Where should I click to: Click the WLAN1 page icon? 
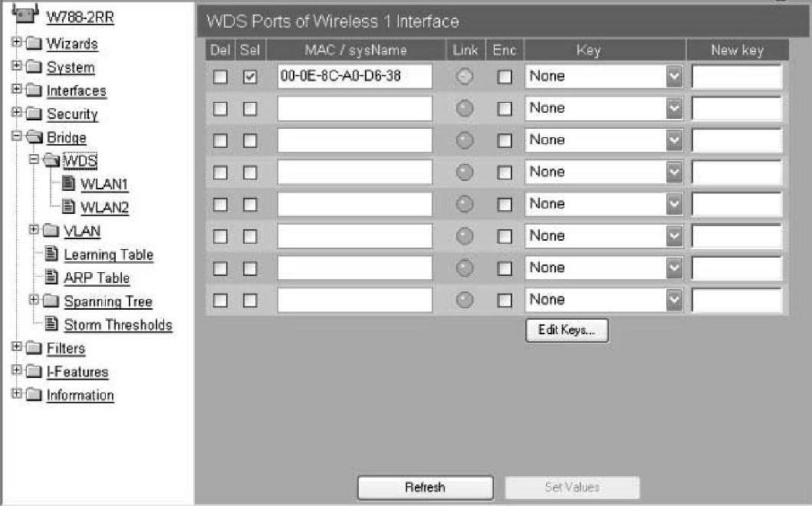pos(69,185)
